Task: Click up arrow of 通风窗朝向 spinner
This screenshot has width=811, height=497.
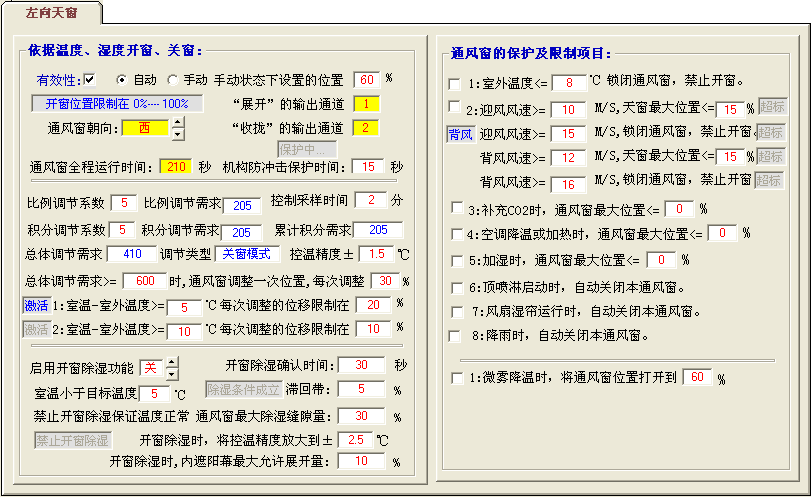Action: 178,123
